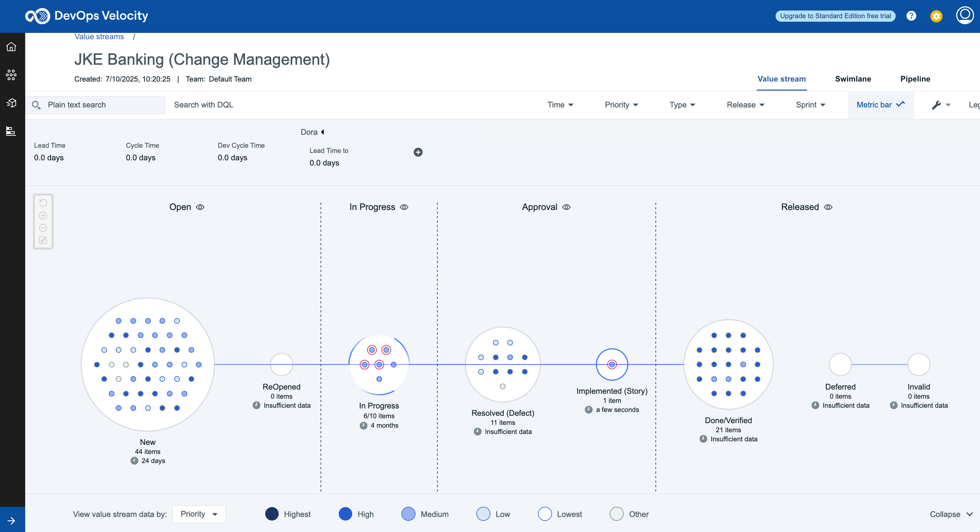
Task: Toggle the Metric bar option
Action: coord(880,105)
